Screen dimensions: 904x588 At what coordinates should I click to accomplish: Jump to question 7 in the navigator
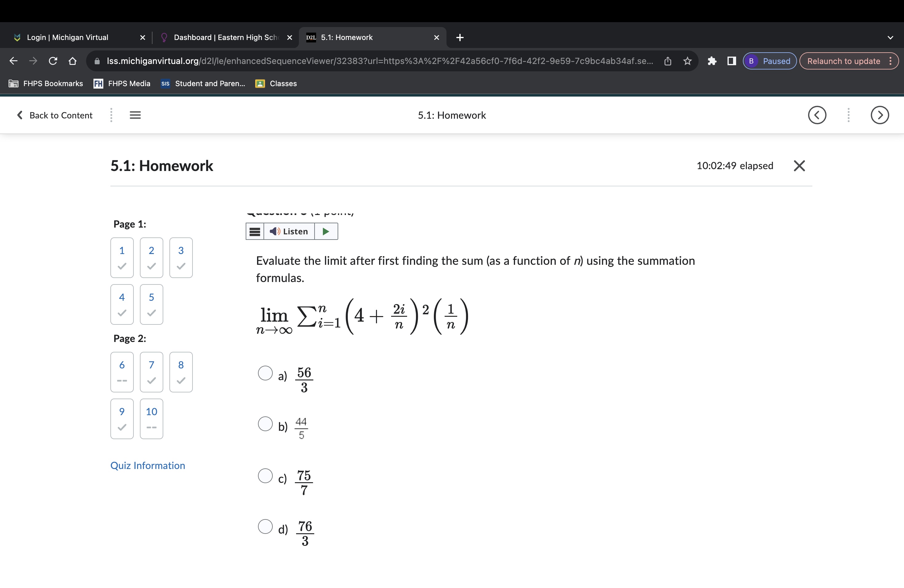click(x=151, y=372)
